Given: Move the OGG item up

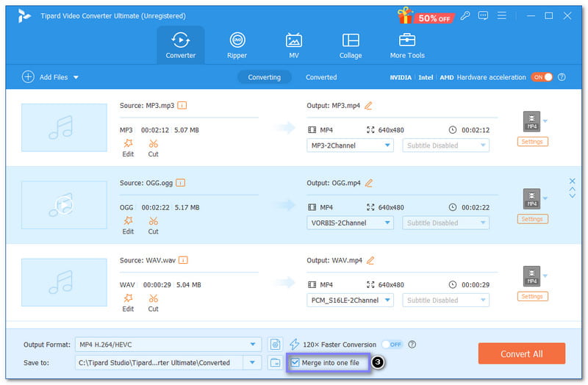Looking at the screenshot, I should pyautogui.click(x=573, y=189).
